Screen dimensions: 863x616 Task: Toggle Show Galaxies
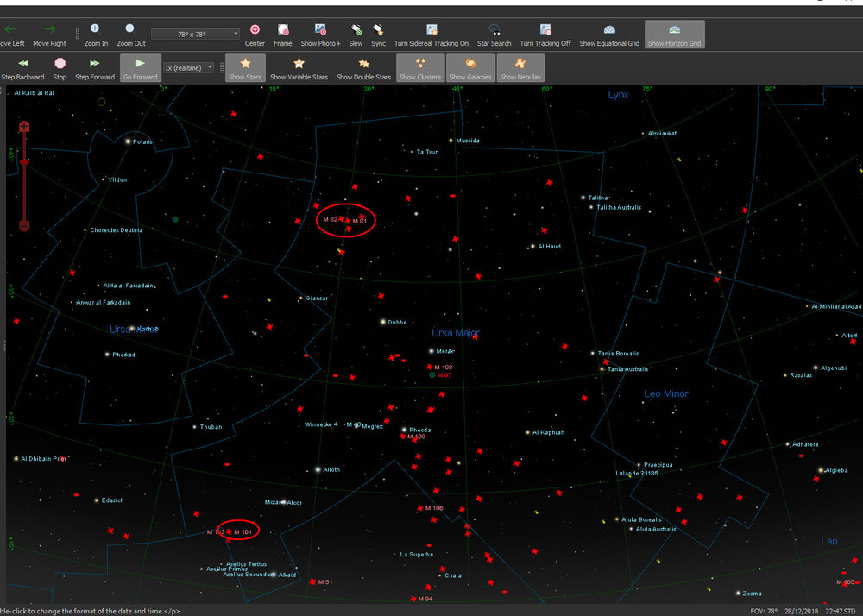pos(470,68)
